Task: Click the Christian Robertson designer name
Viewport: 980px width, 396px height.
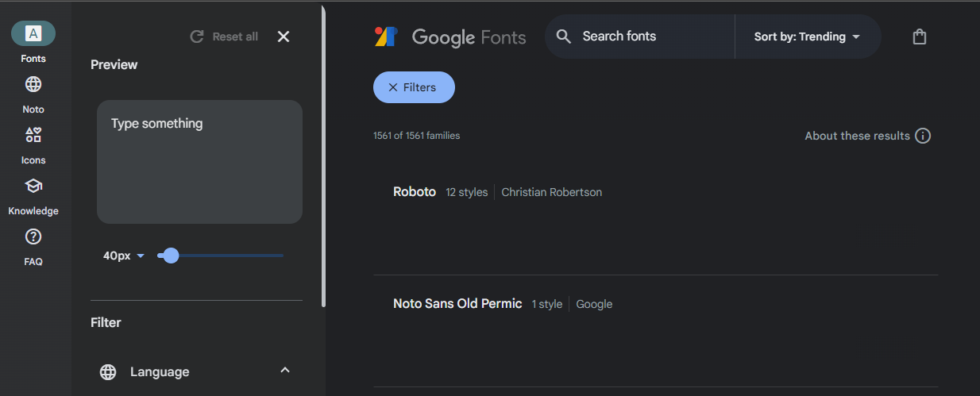Action: click(x=552, y=192)
